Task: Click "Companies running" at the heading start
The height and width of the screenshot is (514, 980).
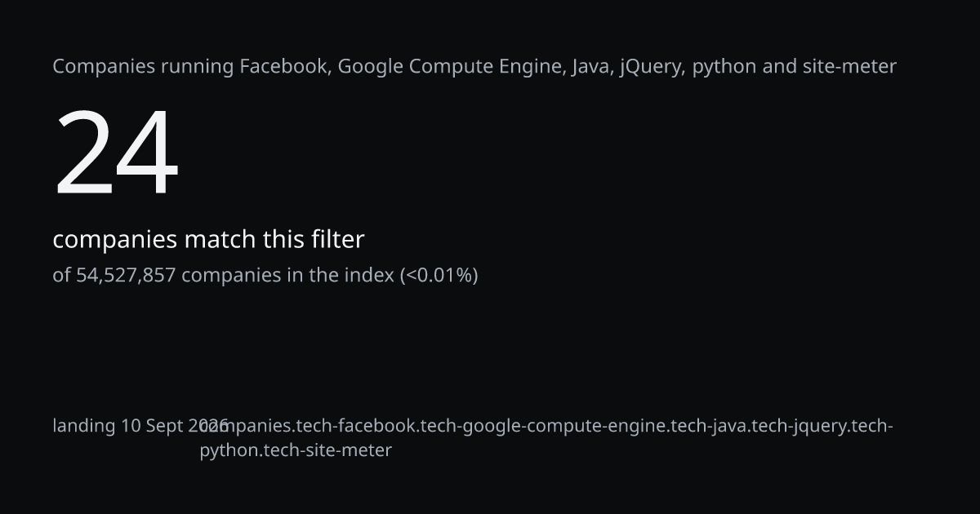Action: [144, 67]
